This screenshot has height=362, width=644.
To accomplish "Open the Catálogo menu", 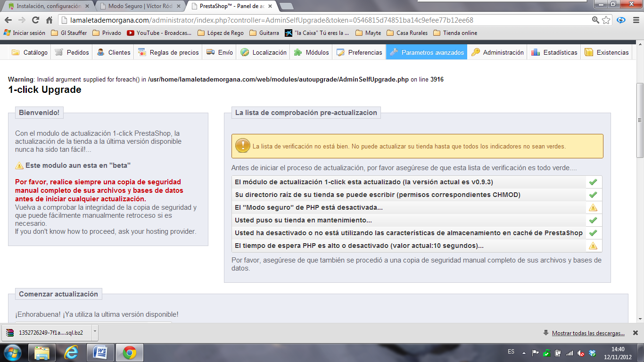I will click(30, 52).
